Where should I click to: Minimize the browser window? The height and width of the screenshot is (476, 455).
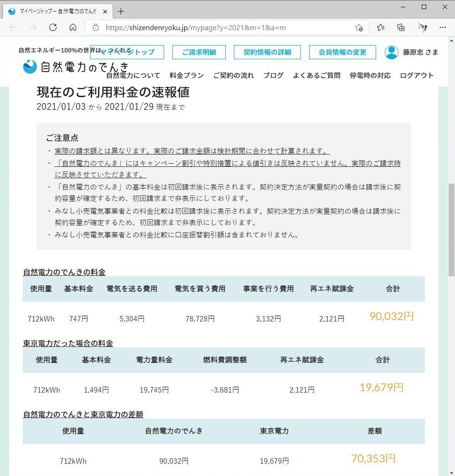(x=403, y=7)
